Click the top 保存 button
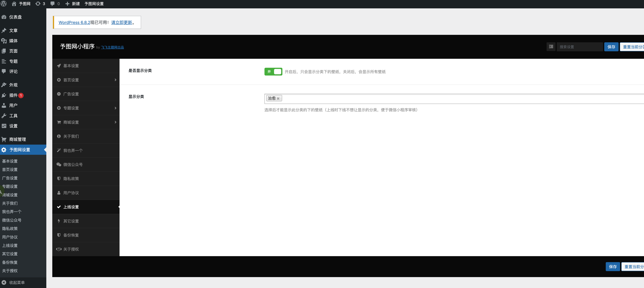Image resolution: width=644 pixels, height=288 pixels. tap(611, 47)
